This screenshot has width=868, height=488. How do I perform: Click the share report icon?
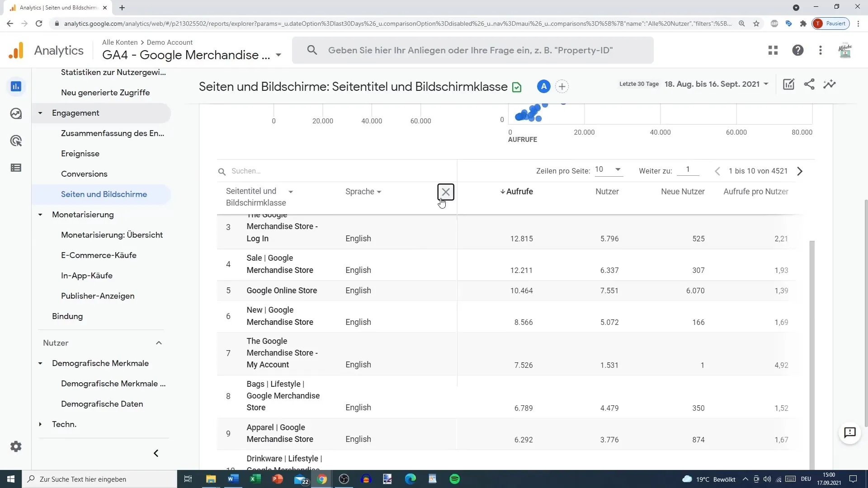(810, 84)
